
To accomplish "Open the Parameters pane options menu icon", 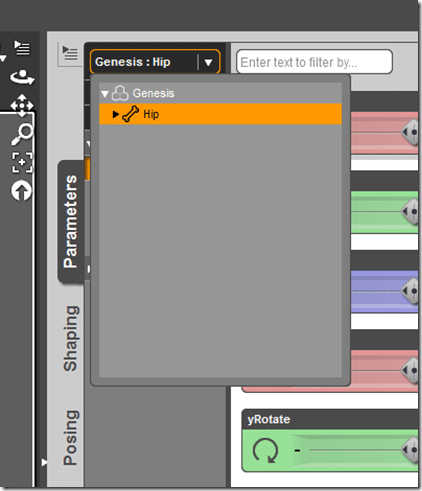I will pos(70,54).
